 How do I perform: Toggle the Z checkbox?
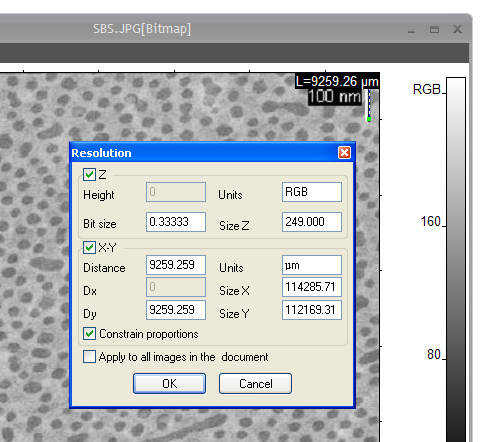[x=89, y=174]
